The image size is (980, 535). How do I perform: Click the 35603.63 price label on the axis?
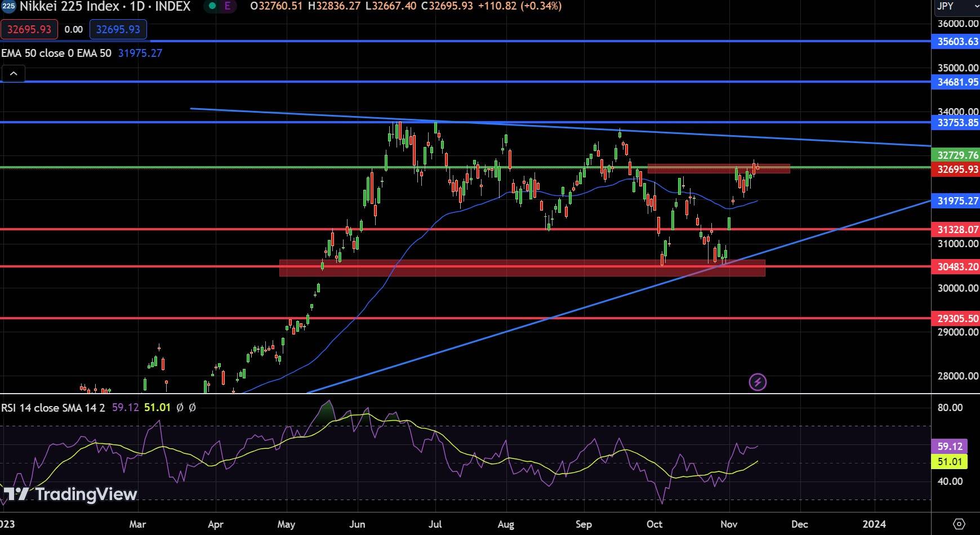956,41
